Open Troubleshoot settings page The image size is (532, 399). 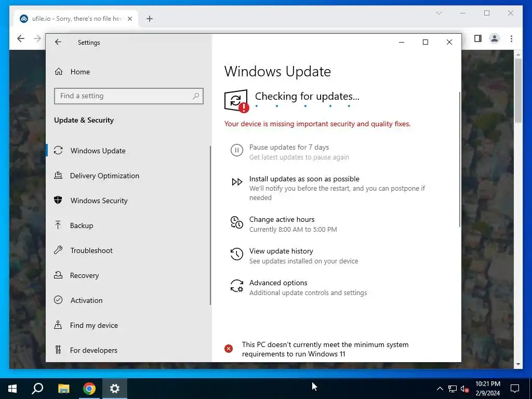(128, 250)
